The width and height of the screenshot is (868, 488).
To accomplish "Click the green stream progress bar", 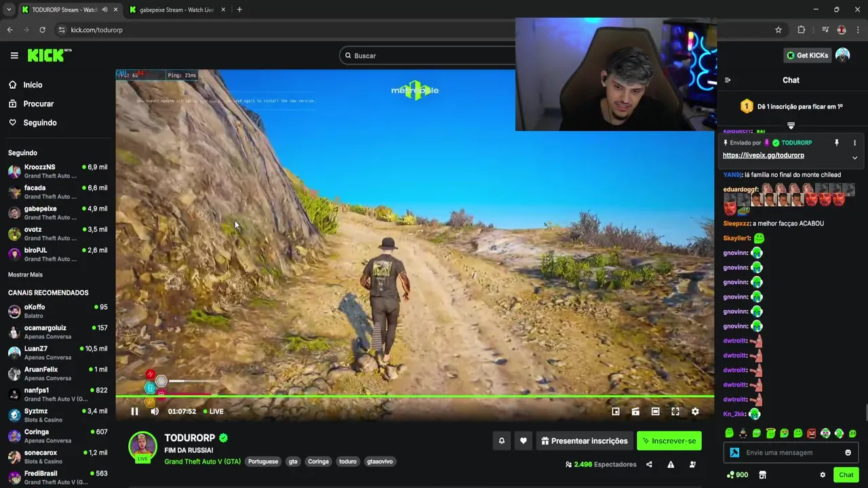I will coord(414,396).
